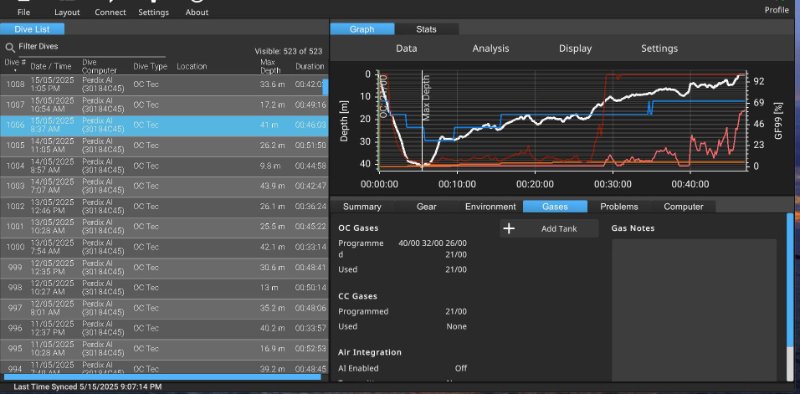This screenshot has height=394, width=800.
Task: Sort by the Dive Computer column header
Action: pos(99,66)
